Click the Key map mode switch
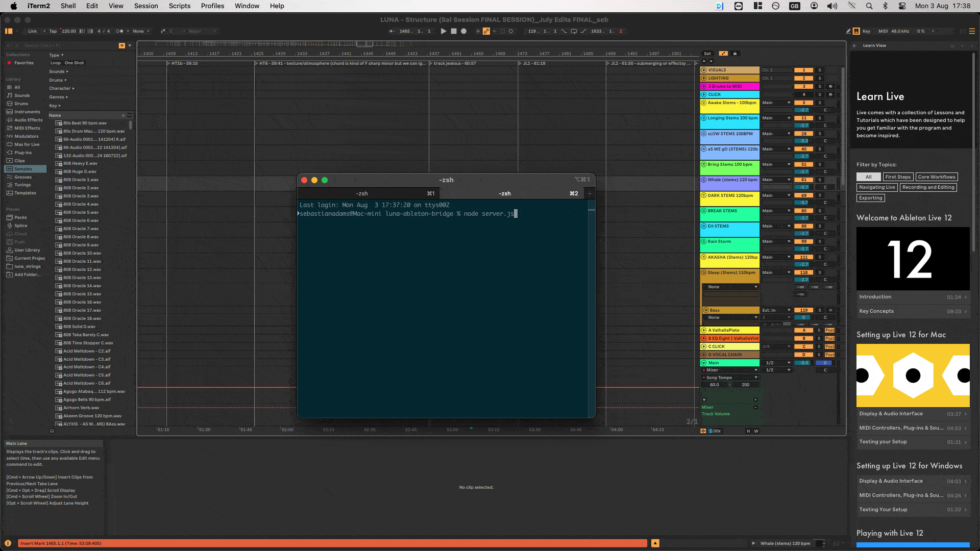The height and width of the screenshot is (551, 980). (x=866, y=31)
